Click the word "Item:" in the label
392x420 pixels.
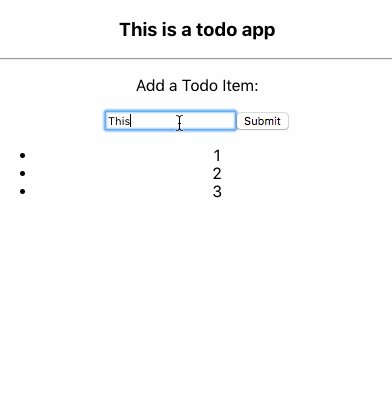[240, 86]
